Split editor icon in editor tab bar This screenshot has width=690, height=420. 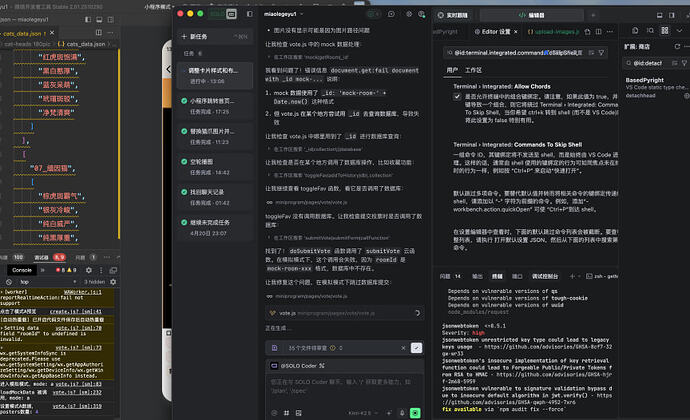coord(598,32)
